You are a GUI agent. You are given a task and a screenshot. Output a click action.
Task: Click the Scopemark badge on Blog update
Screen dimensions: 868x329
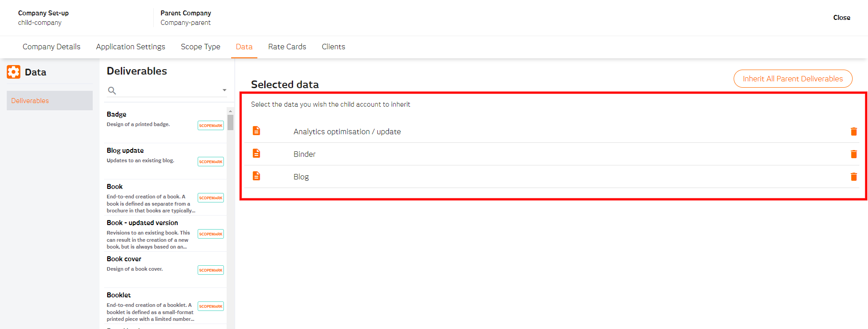pyautogui.click(x=211, y=162)
